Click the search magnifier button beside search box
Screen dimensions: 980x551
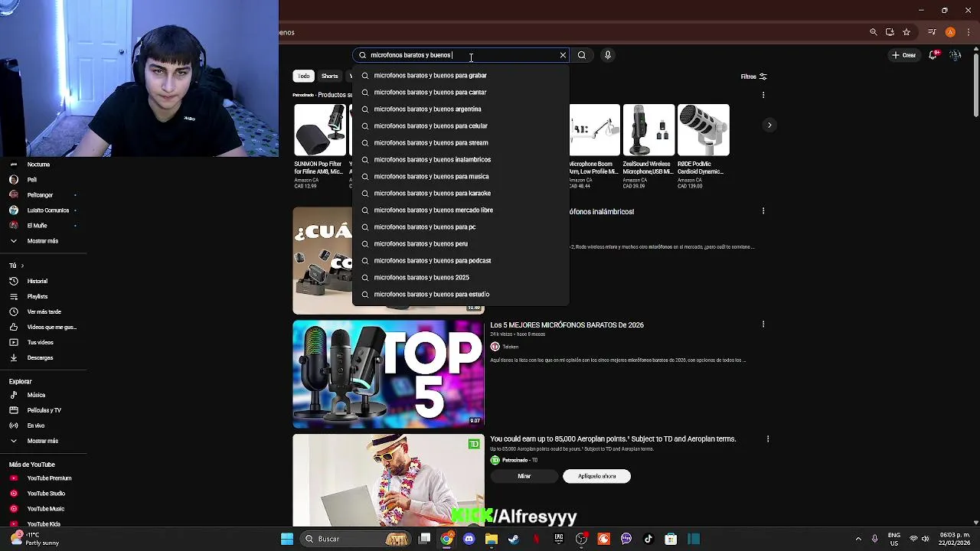click(x=582, y=55)
